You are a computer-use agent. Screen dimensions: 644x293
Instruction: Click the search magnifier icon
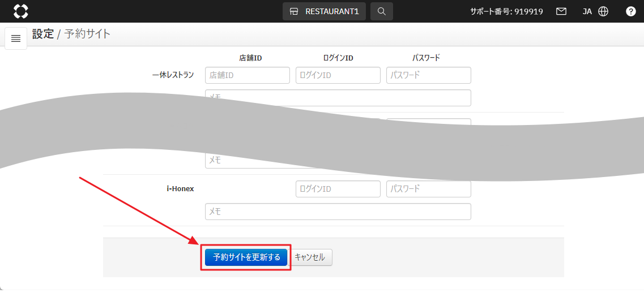[x=381, y=11]
